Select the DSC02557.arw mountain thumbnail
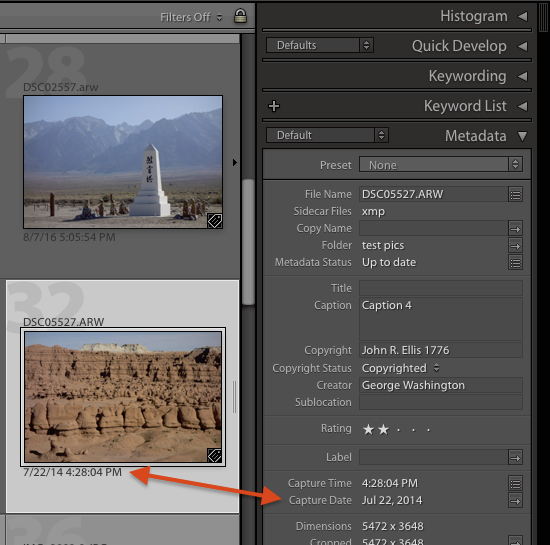Viewport: 550px width, 545px height. tap(123, 162)
